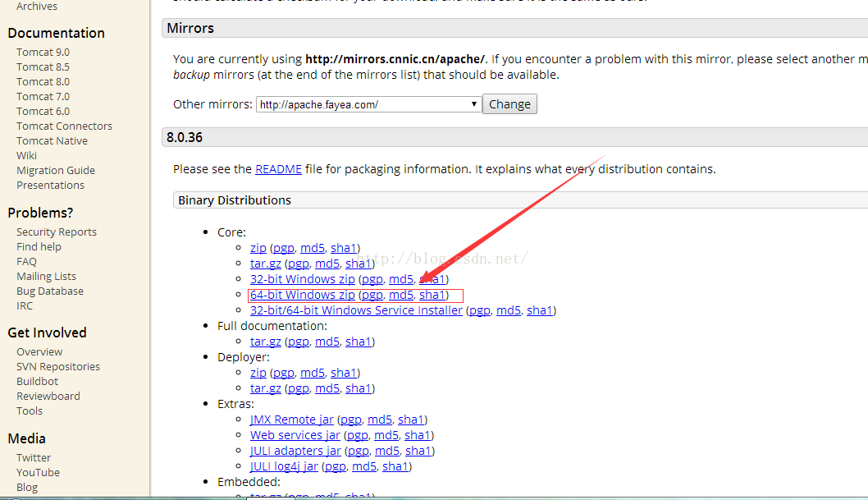The width and height of the screenshot is (868, 500).
Task: Open the IRC page
Action: [25, 305]
